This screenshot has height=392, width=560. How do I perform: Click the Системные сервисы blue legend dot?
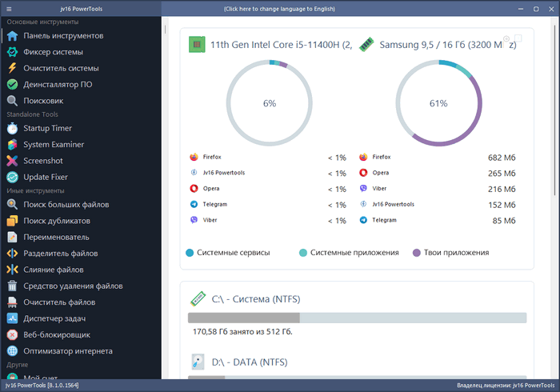coord(190,253)
